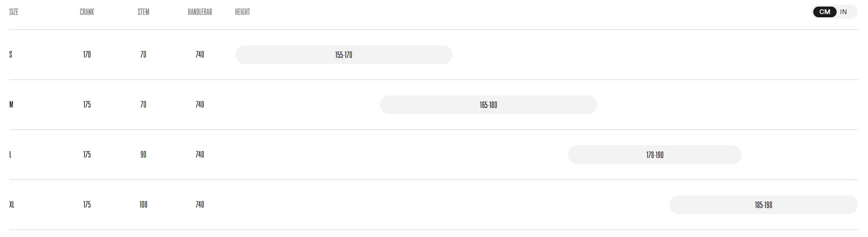
Task: Click the CRANK column header
Action: (x=87, y=12)
